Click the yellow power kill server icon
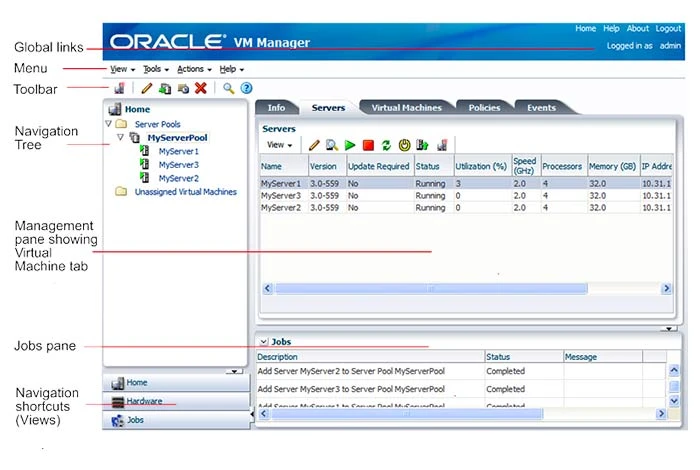Screen dimensions: 700x470 [x=404, y=145]
